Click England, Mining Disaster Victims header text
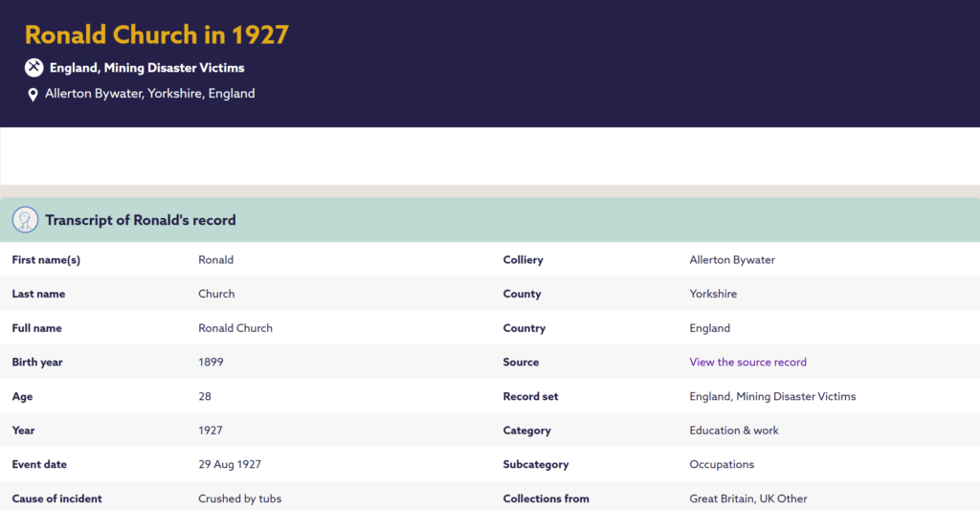The image size is (980, 510). [146, 68]
